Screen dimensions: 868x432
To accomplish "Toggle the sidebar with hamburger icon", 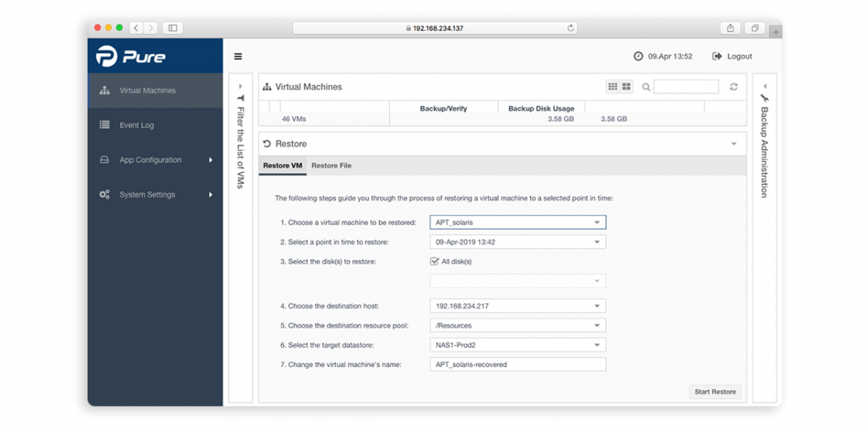I will tap(238, 56).
